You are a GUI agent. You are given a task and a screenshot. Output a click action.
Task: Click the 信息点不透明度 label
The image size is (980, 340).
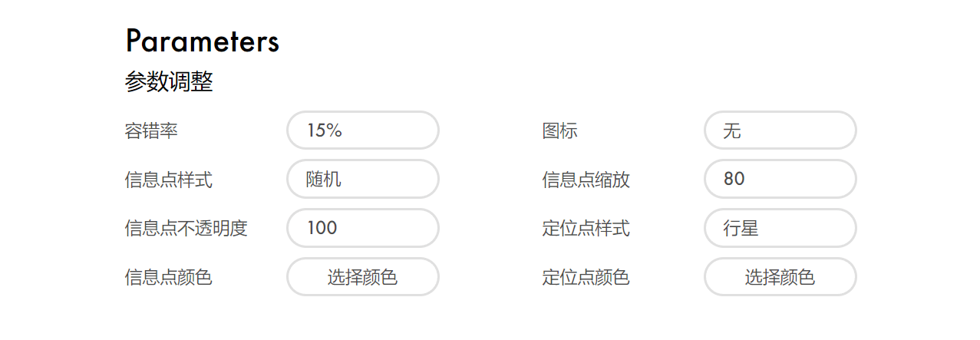tap(186, 229)
